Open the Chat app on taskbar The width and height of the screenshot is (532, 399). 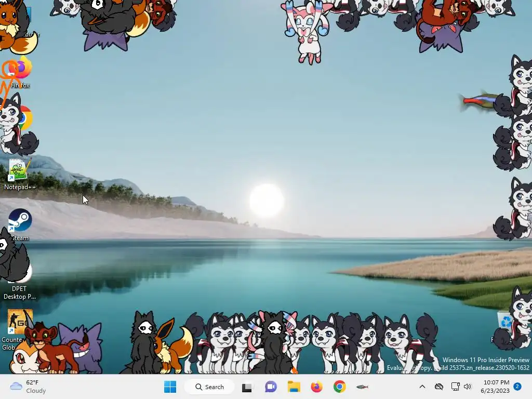pyautogui.click(x=270, y=387)
